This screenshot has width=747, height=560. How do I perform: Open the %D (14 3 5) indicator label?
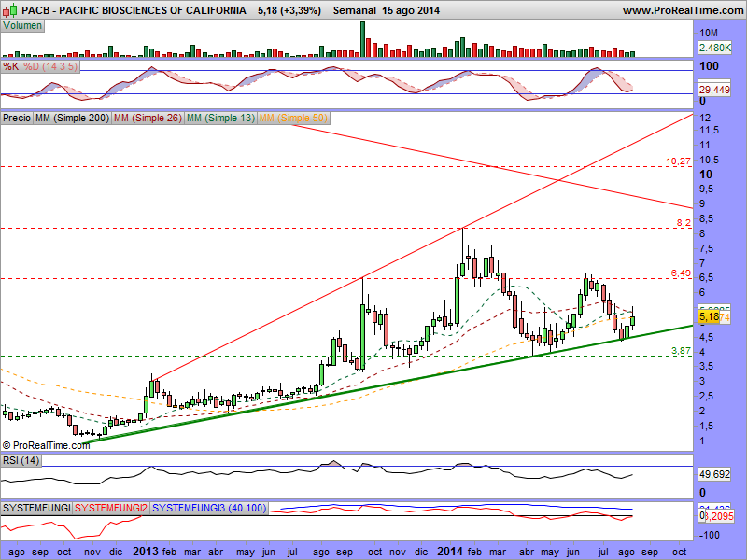(50, 66)
